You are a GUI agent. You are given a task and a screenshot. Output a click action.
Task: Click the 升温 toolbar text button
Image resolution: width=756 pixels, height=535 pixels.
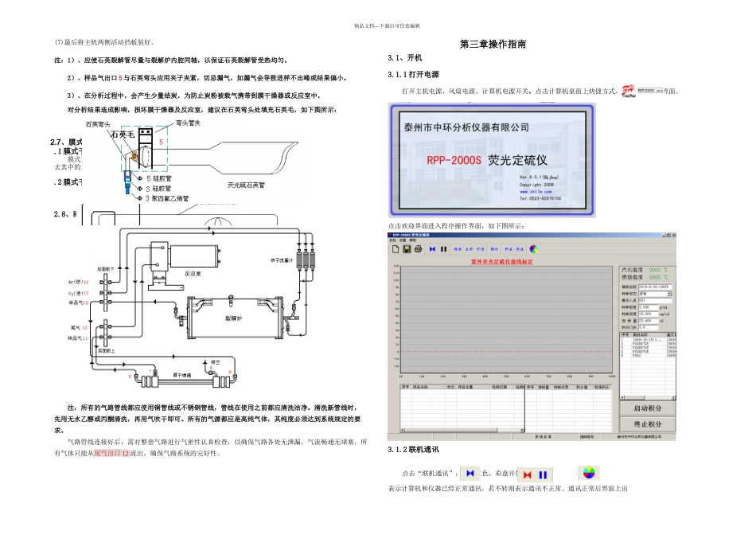509,249
